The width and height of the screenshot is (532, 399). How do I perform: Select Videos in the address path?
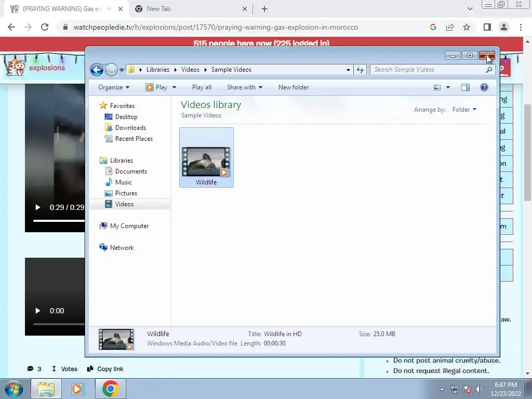(190, 70)
